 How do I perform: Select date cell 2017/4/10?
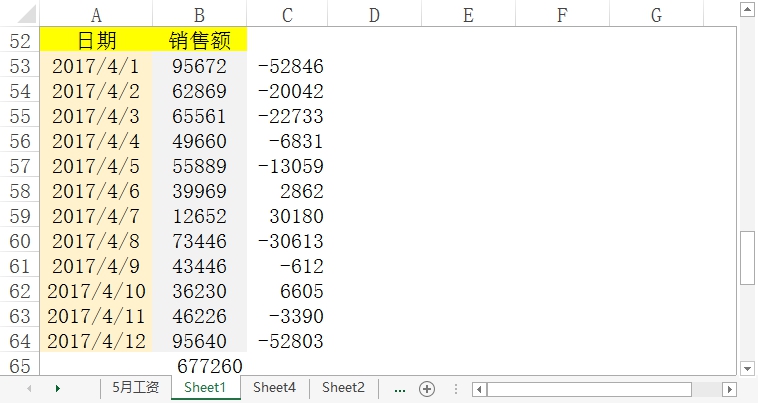96,290
